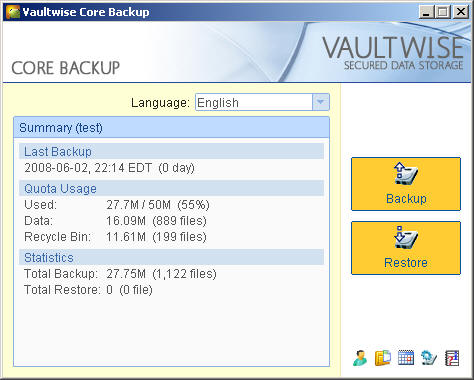Click the Last Backup section heading
Image resolution: width=474 pixels, height=380 pixels.
pyautogui.click(x=171, y=151)
